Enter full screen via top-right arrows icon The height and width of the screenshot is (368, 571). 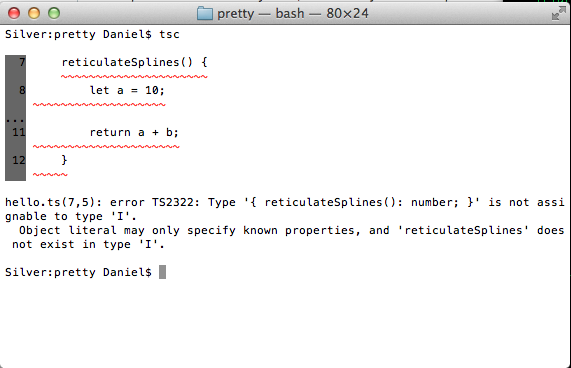pos(559,13)
